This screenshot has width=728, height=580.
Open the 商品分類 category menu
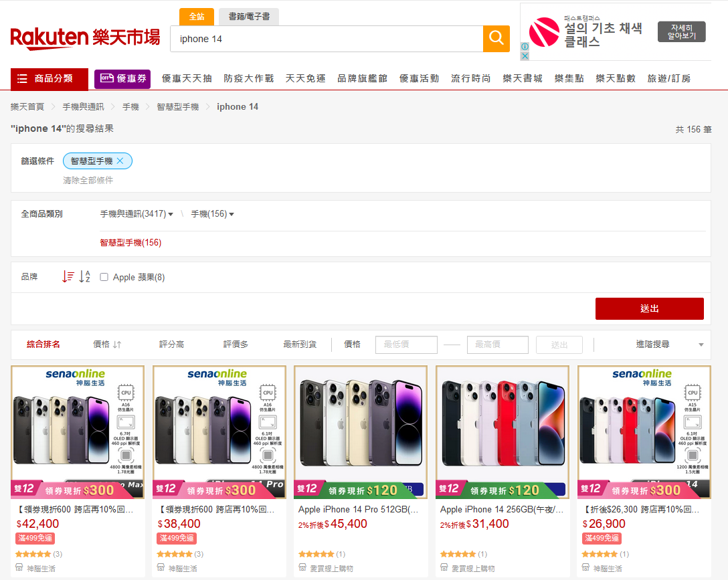click(x=50, y=78)
